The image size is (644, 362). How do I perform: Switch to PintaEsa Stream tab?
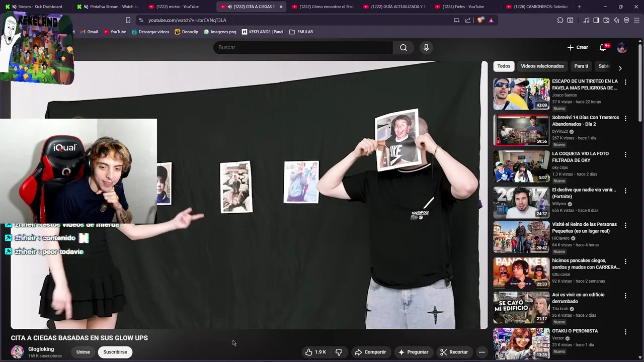coord(109,7)
